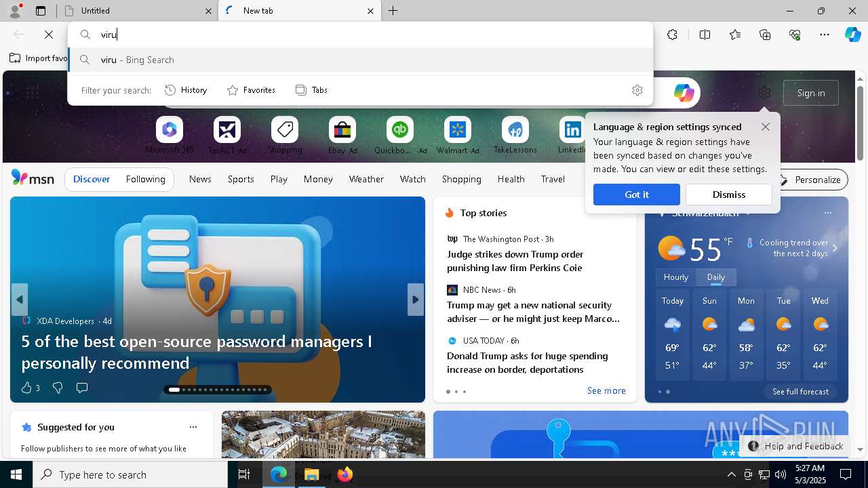Viewport: 868px width, 488px height.
Task: Open the Tab actions menu icon
Action: pos(41,11)
